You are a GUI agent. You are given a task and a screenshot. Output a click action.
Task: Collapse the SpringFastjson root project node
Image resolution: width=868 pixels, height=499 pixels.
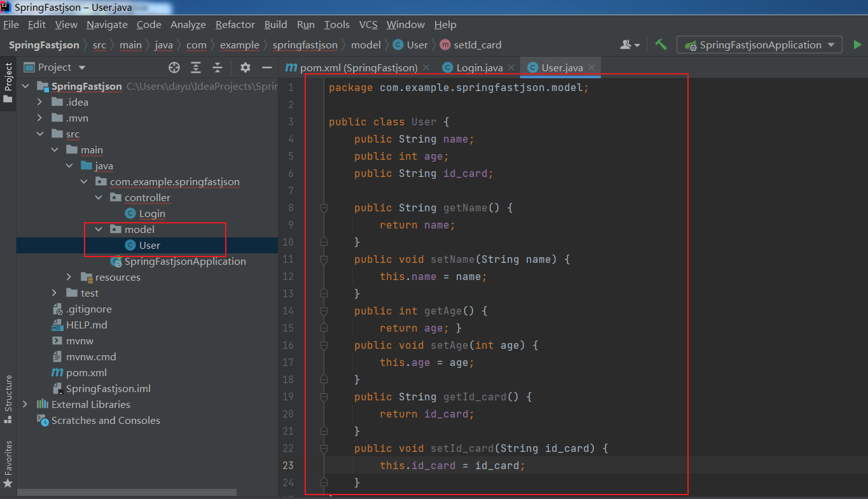click(x=25, y=87)
